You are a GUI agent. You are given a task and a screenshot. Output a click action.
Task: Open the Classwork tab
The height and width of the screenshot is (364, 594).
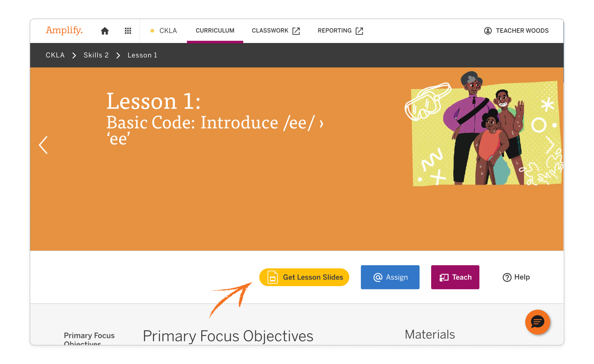pos(270,31)
